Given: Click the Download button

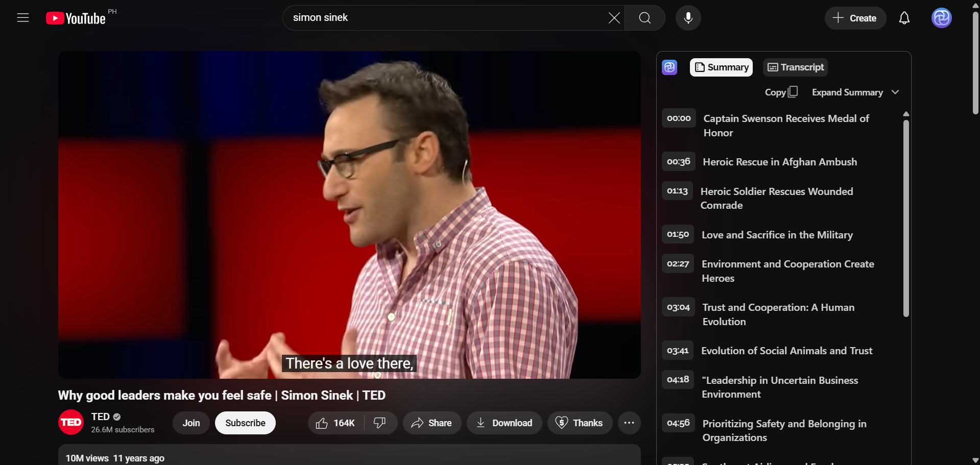Looking at the screenshot, I should coord(504,423).
